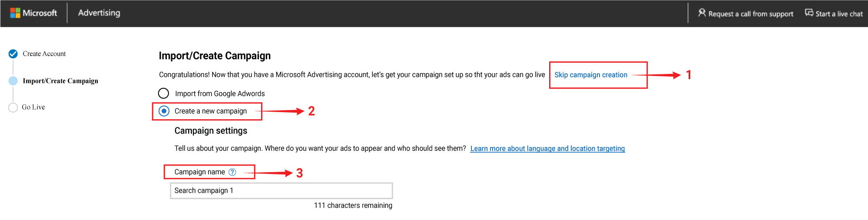The height and width of the screenshot is (220, 868).
Task: Open Skip campaign creation link
Action: pyautogui.click(x=591, y=75)
